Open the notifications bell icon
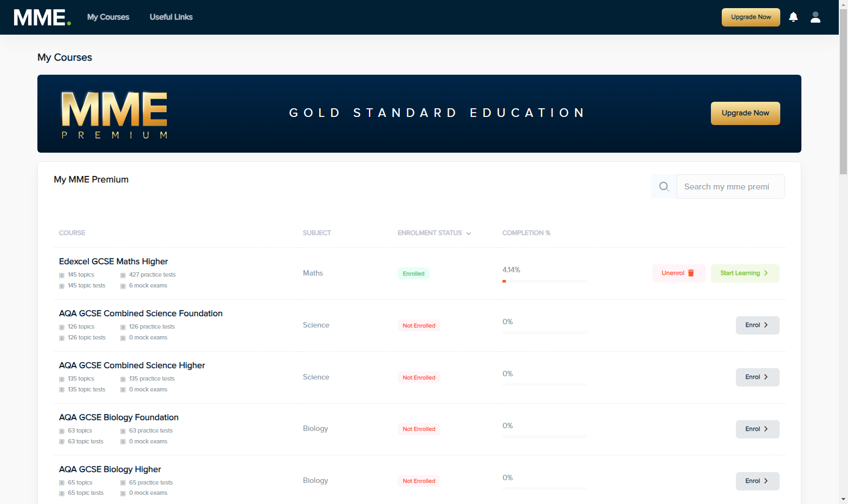Image resolution: width=848 pixels, height=504 pixels. click(x=793, y=17)
